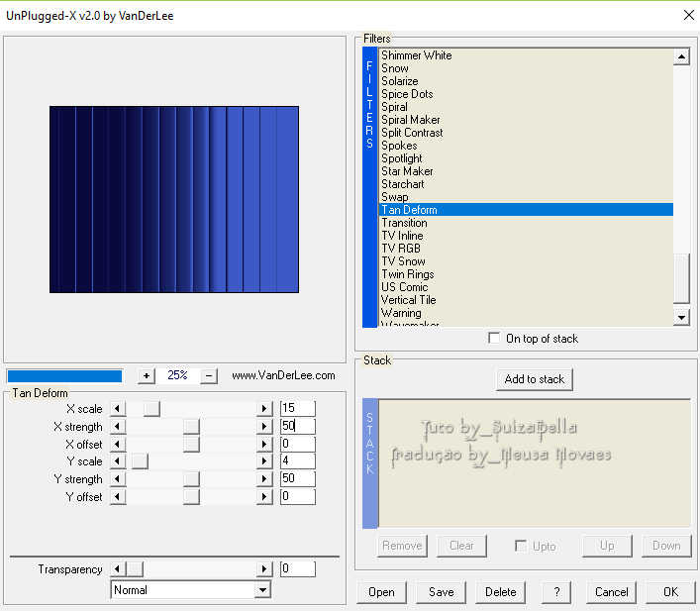Viewport: 700px width, 611px height.
Task: Click Y scale left arrow
Action: tap(118, 461)
